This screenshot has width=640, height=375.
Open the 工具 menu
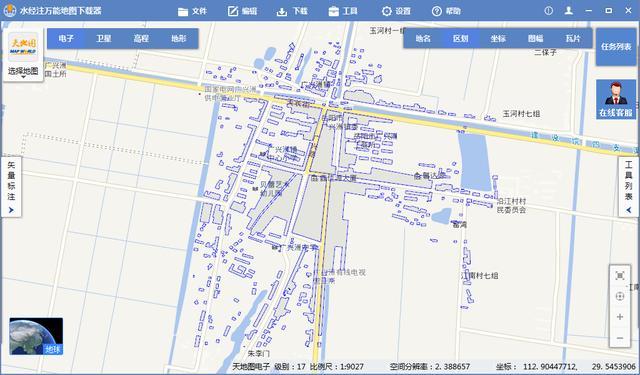pos(343,11)
